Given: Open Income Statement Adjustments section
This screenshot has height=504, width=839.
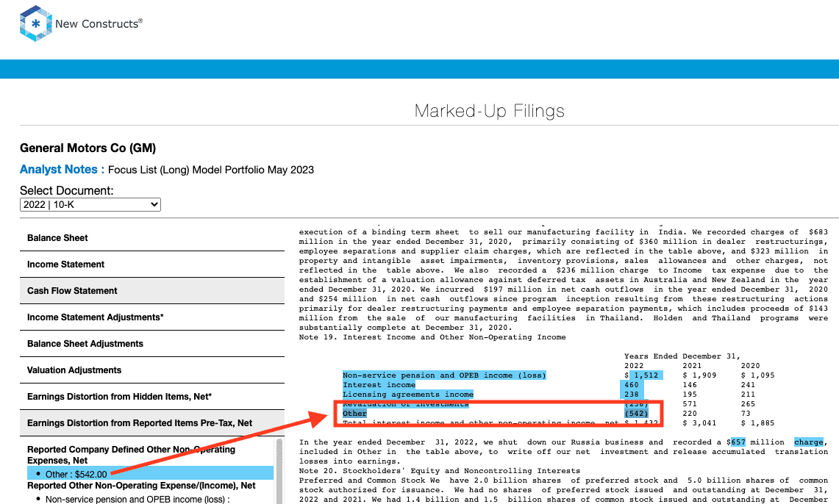Looking at the screenshot, I should click(152, 317).
